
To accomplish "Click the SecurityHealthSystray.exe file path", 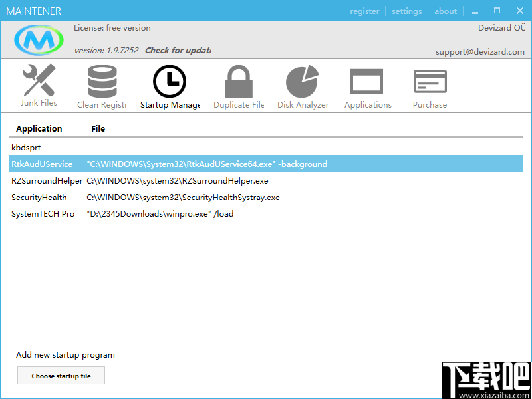I will (184, 198).
